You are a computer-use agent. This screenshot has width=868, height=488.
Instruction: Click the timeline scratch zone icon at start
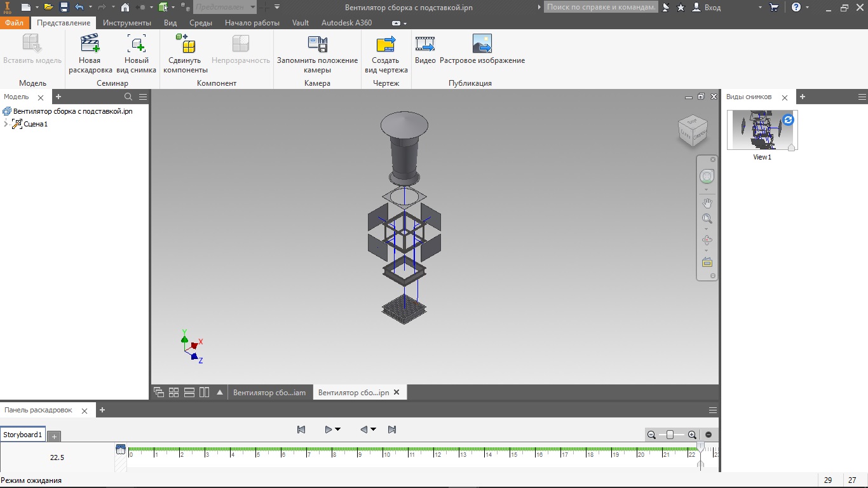pyautogui.click(x=121, y=449)
